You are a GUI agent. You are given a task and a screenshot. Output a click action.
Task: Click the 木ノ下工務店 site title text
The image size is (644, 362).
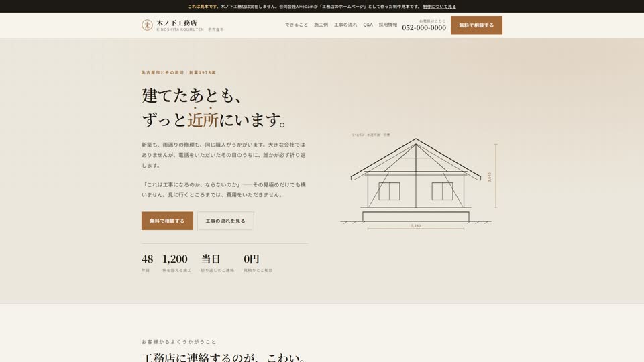click(176, 23)
